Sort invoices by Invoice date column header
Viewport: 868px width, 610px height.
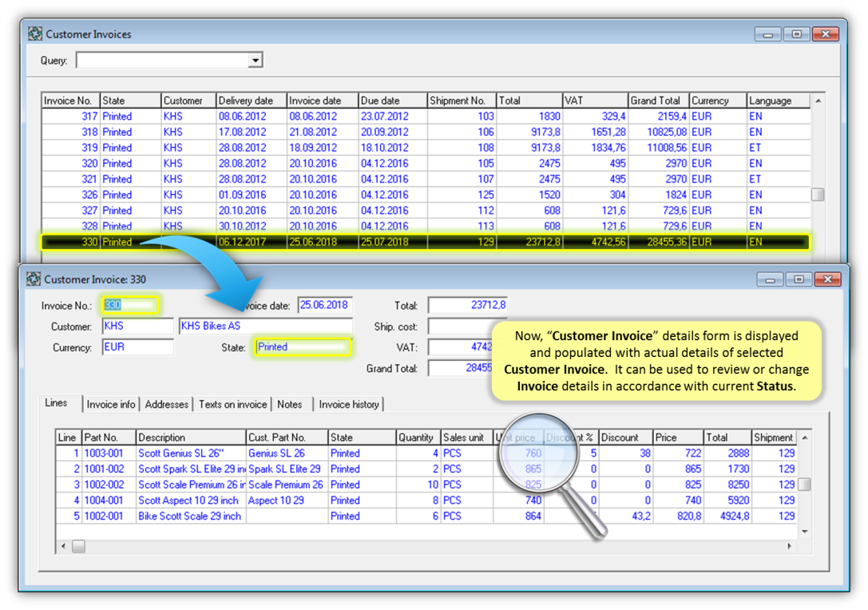[x=323, y=101]
